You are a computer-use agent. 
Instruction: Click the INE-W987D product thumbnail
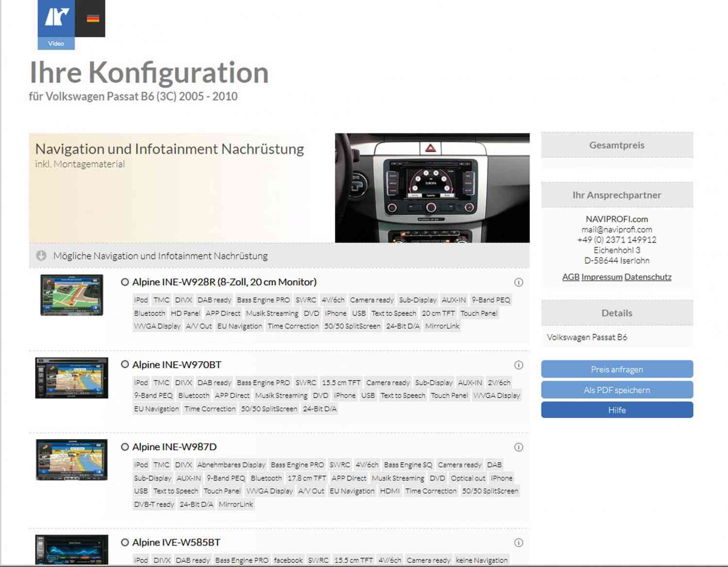71,460
